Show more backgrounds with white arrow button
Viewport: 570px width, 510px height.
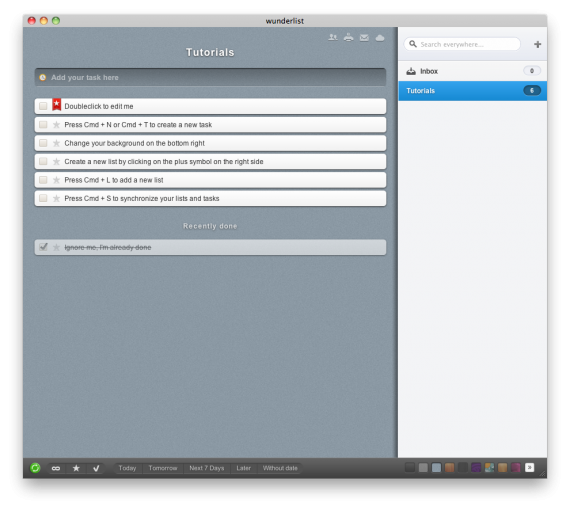[x=529, y=467]
